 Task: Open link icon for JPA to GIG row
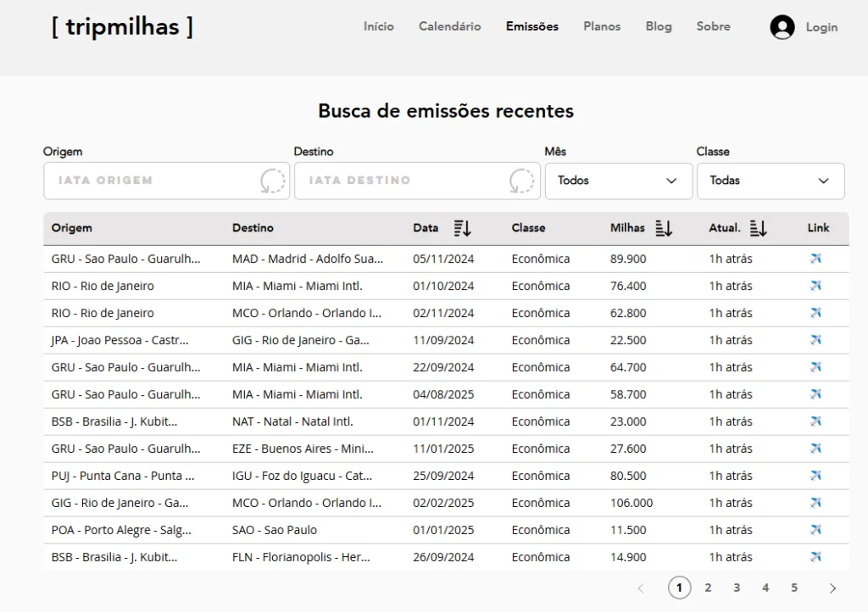coord(815,340)
